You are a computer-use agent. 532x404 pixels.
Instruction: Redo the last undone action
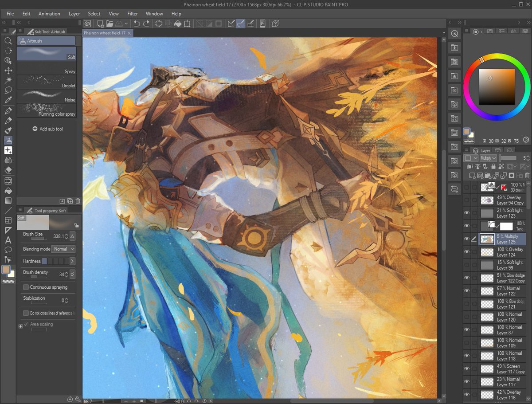146,24
